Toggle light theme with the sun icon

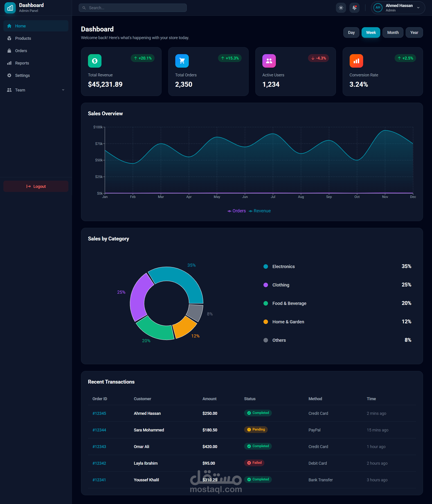pyautogui.click(x=341, y=8)
